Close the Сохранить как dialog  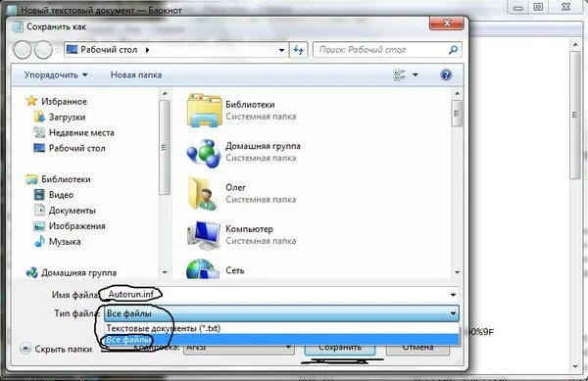(446, 24)
